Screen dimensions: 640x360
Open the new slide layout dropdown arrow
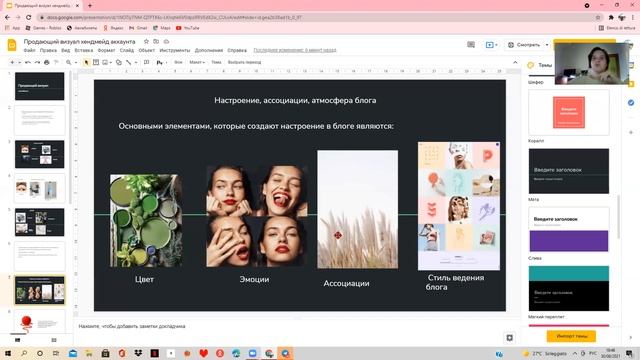pyautogui.click(x=19, y=62)
